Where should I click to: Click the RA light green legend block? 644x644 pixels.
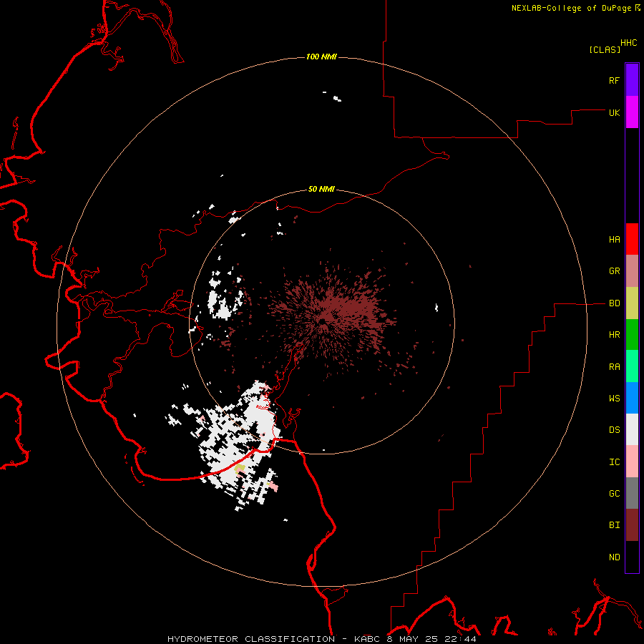point(632,366)
